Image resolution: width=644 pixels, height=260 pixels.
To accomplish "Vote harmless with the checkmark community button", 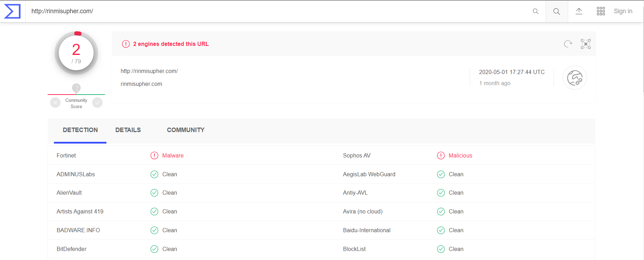I will pyautogui.click(x=97, y=103).
